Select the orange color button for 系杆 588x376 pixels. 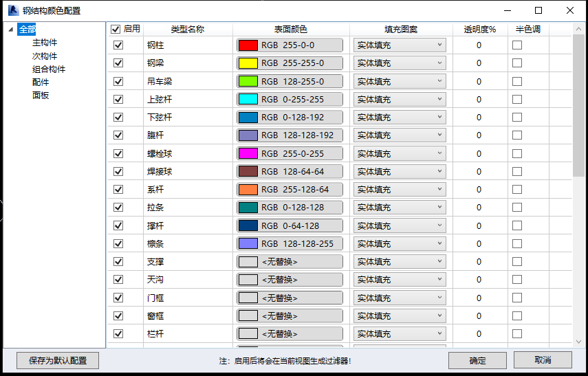[290, 189]
